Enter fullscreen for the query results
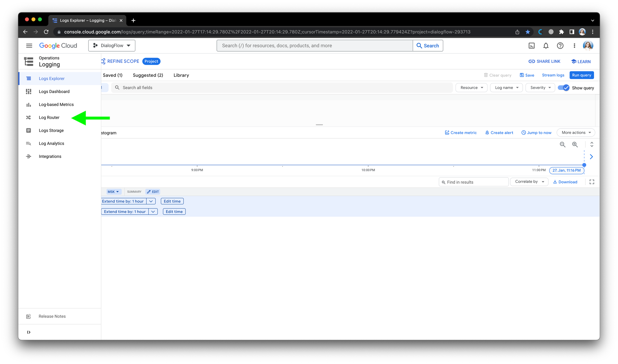 [x=592, y=182]
